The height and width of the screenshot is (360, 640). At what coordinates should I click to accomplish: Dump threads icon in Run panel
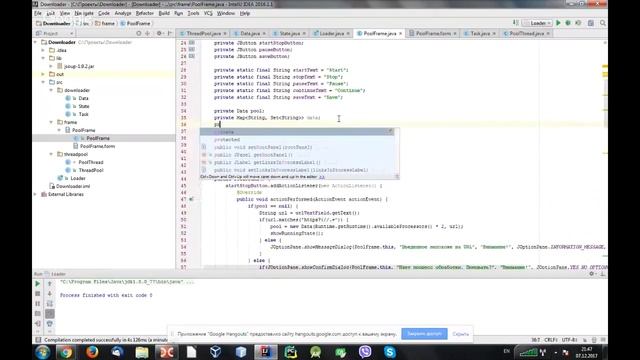point(38,314)
